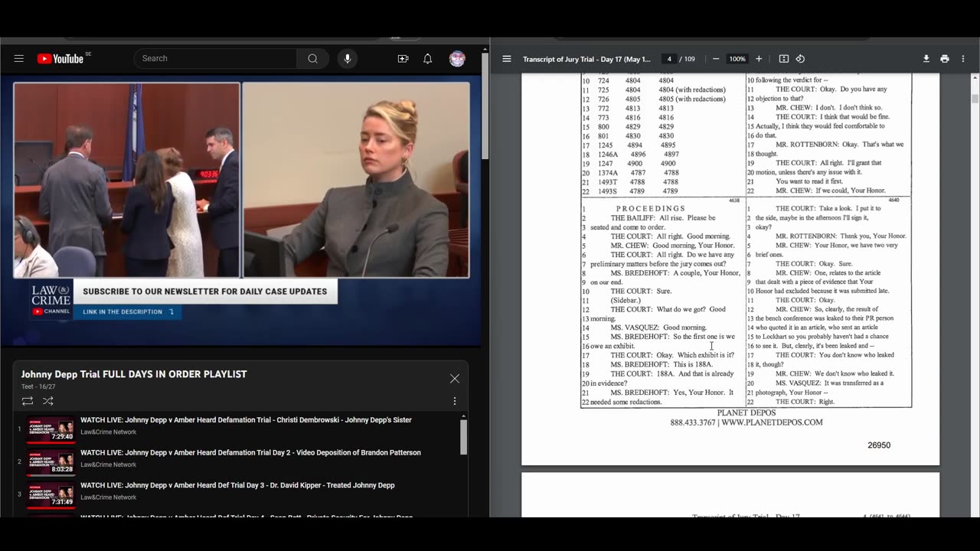Click the '/ 109' total page count in PDF toolbar
Viewport: 980px width, 551px height.
click(x=687, y=59)
